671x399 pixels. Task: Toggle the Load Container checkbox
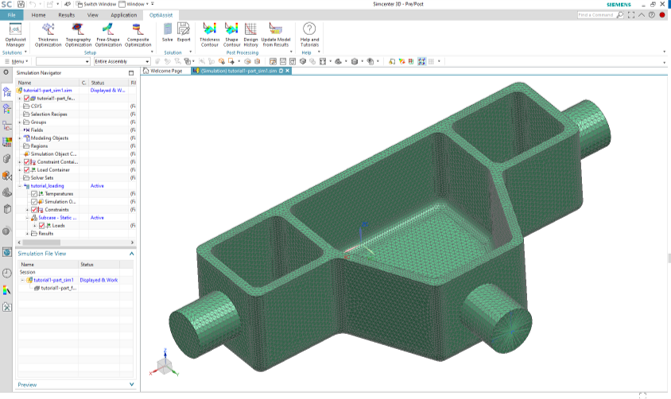click(x=27, y=170)
